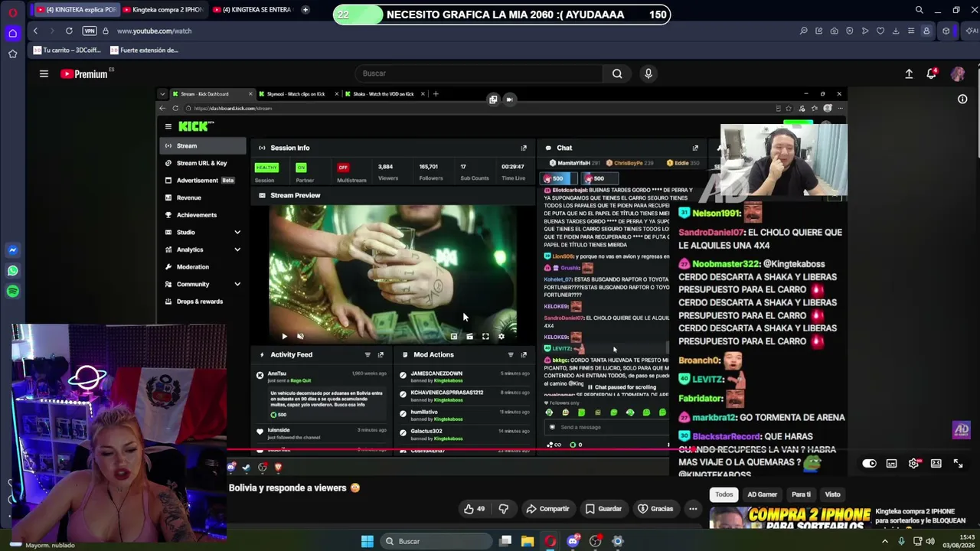The image size is (980, 551).
Task: Show hidden system tray icons
Action: click(885, 541)
